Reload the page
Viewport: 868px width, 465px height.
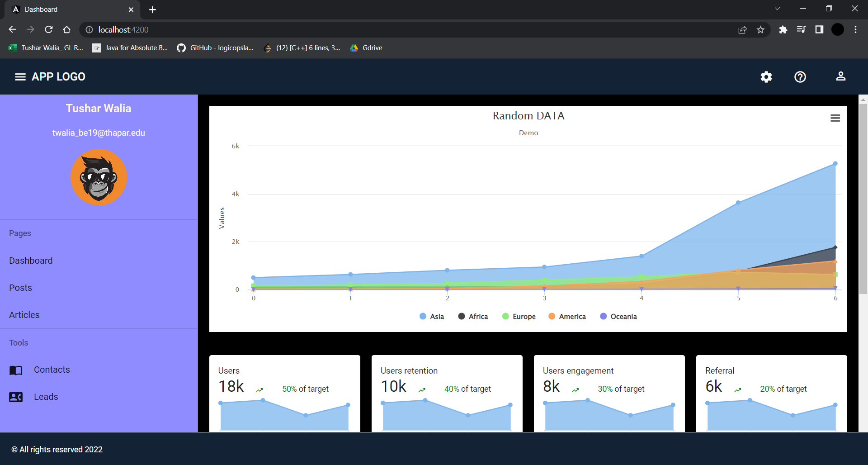coord(49,30)
